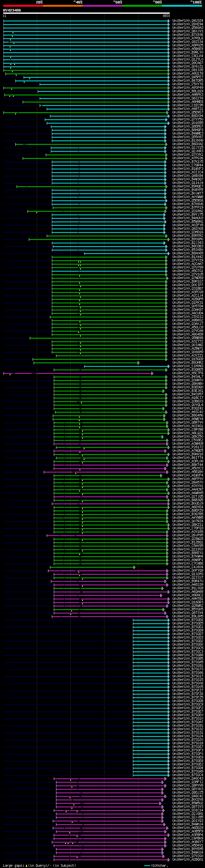Open UniRef100_B0UDJ9 hit

187,504
